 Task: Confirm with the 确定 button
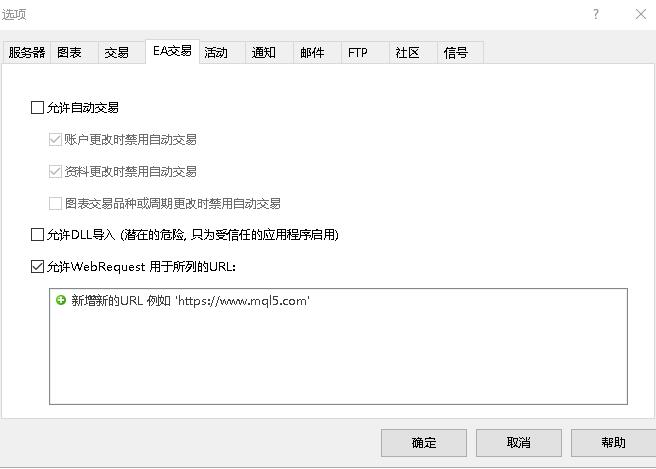click(424, 443)
